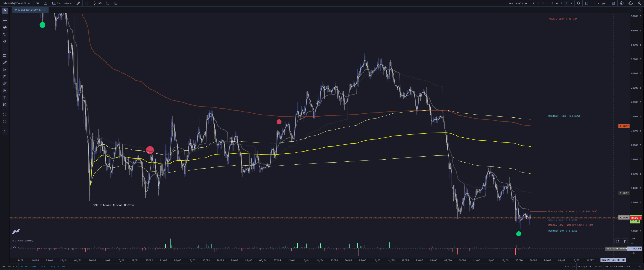Select the cursor pointer tool
The image size is (644, 270).
(x=4, y=10)
